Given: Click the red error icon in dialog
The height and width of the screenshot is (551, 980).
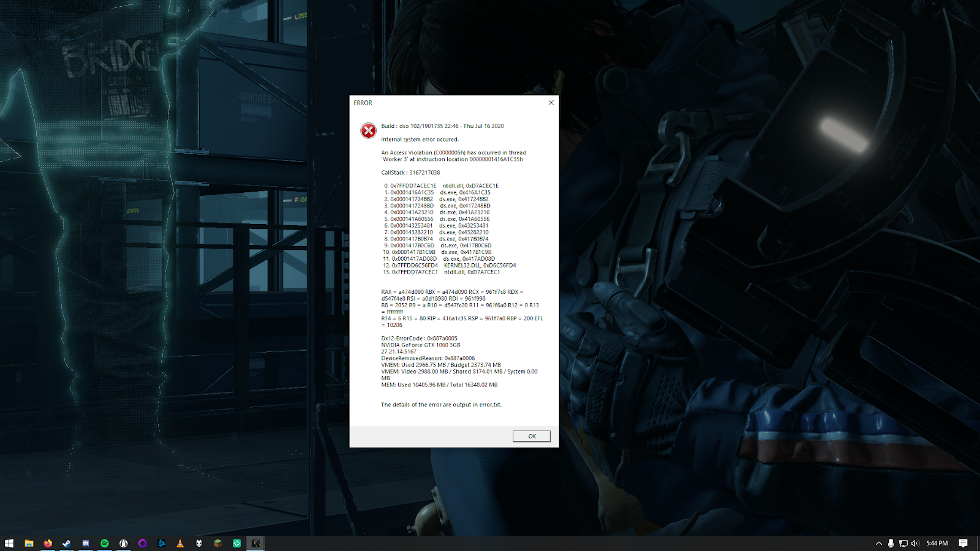Looking at the screenshot, I should click(368, 130).
